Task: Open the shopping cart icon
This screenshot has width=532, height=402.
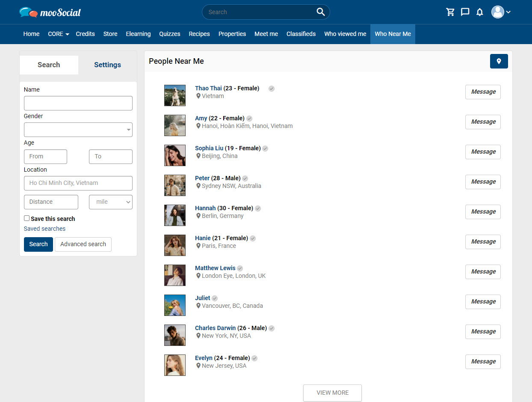Action: (450, 12)
